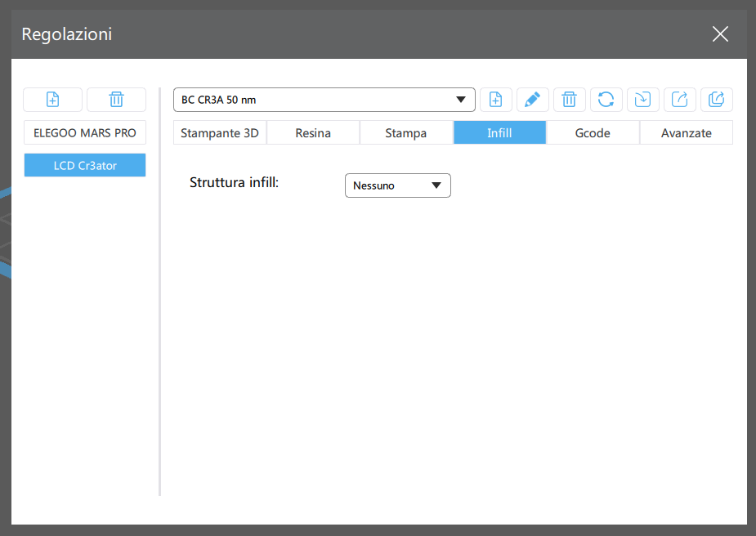Select the Infill tab
Screen dimensions: 756x536
click(x=499, y=132)
